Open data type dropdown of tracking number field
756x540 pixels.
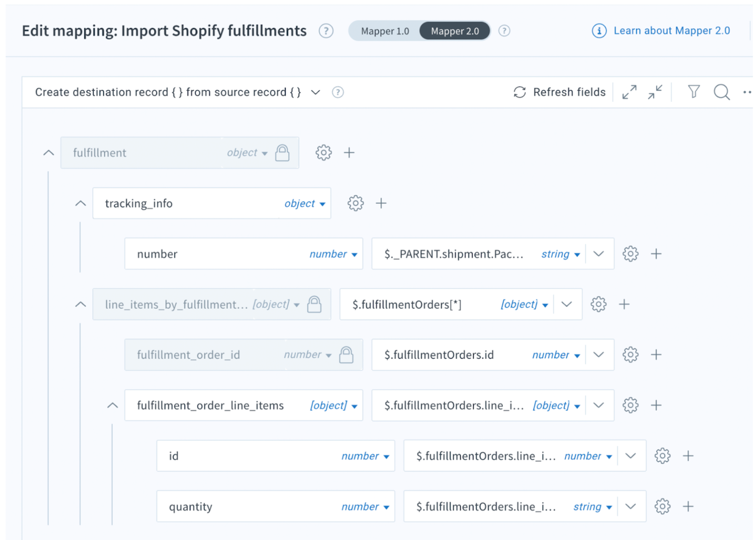click(333, 254)
